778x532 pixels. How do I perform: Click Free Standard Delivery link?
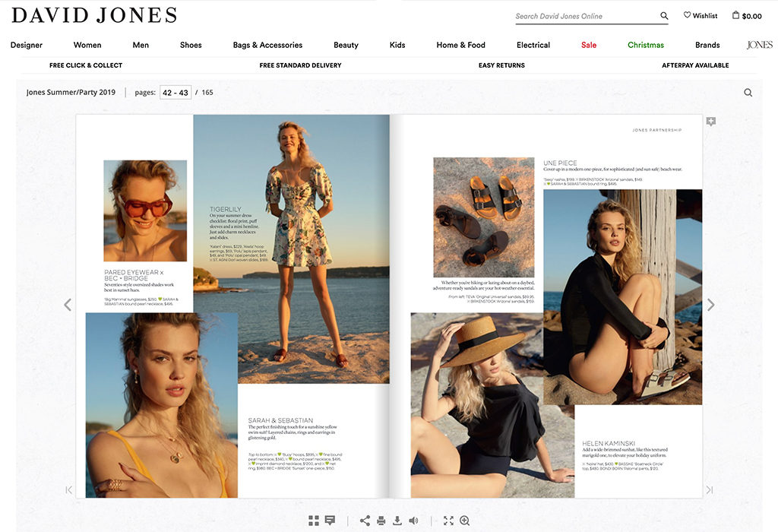(300, 65)
